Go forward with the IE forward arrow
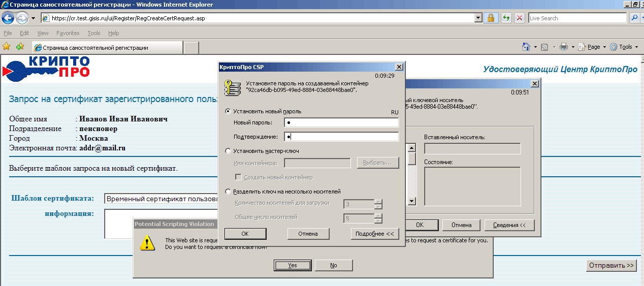Image resolution: width=644 pixels, height=286 pixels. (x=22, y=18)
